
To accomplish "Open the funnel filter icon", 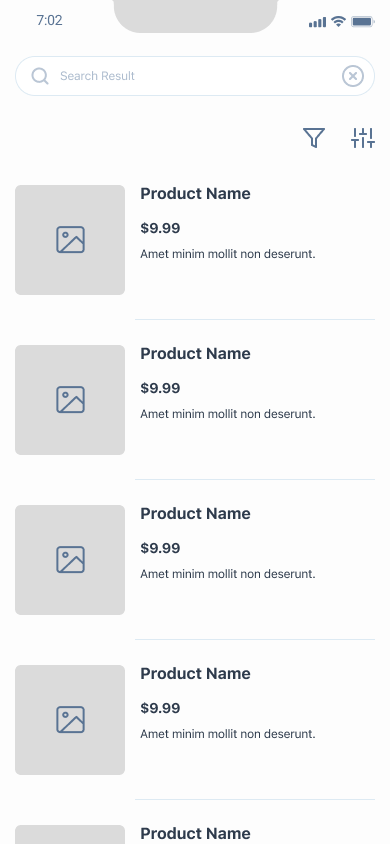I will pyautogui.click(x=314, y=138).
